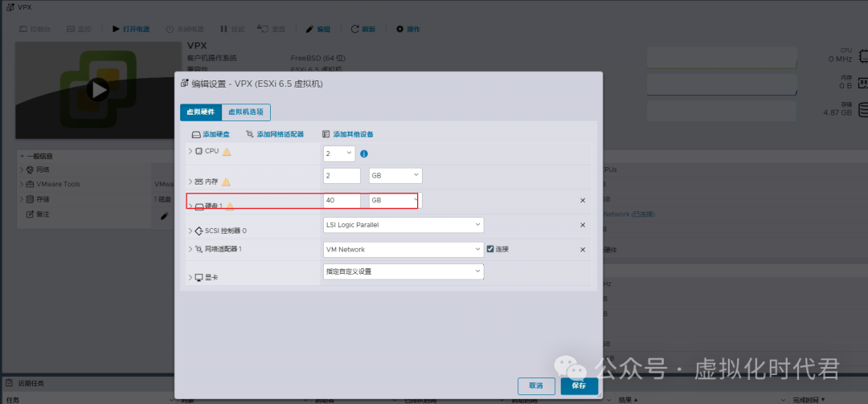Remove SCSI 控制器 0 with its X icon
The height and width of the screenshot is (404, 868).
click(583, 225)
